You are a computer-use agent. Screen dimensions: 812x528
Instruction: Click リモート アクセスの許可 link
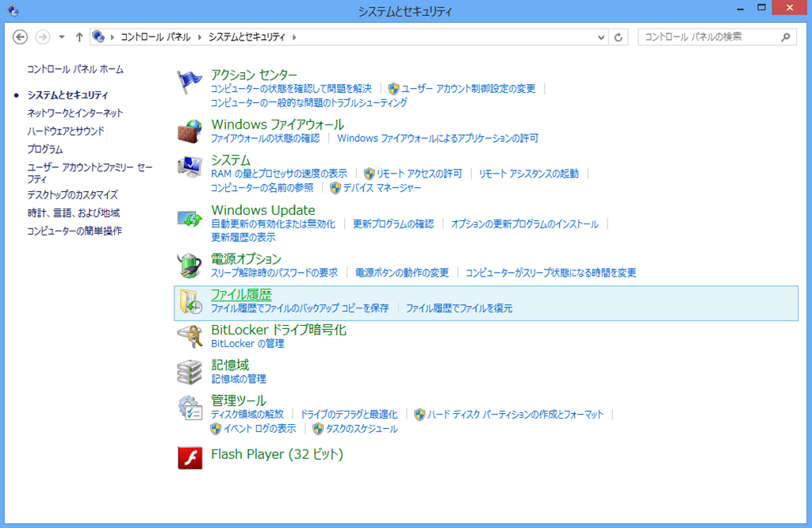coord(419,174)
